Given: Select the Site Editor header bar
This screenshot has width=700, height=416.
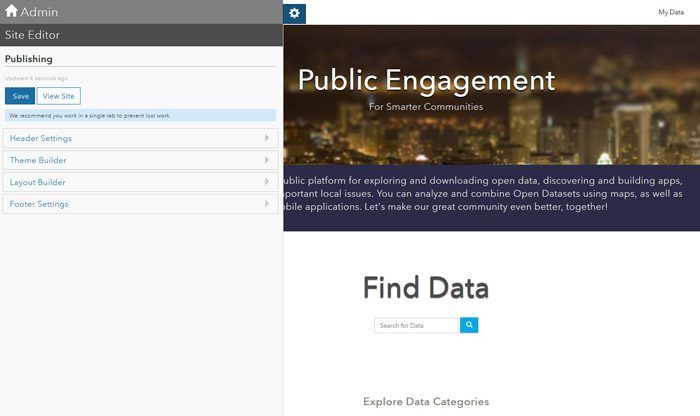Looking at the screenshot, I should click(x=140, y=35).
